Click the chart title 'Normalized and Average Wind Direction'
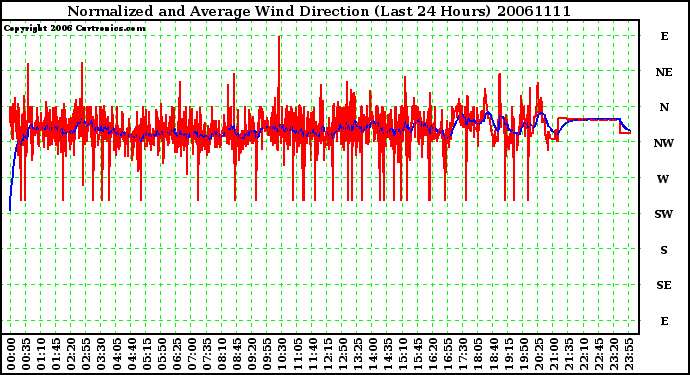 [x=218, y=11]
